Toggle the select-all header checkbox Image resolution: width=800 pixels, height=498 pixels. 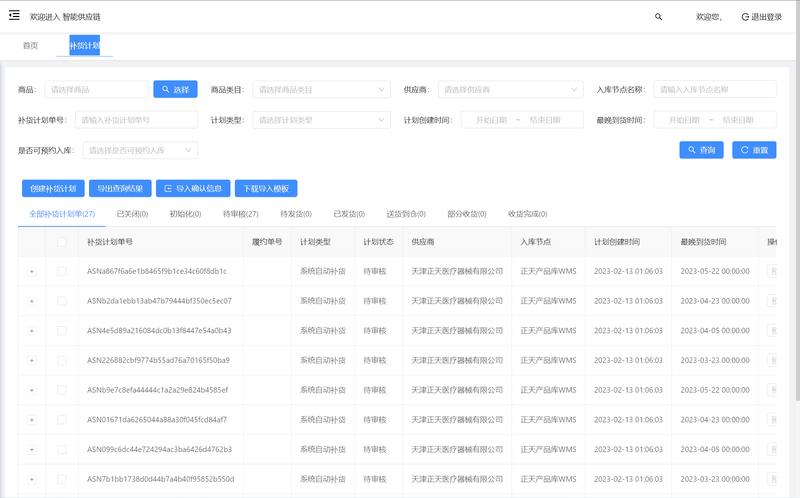point(62,242)
